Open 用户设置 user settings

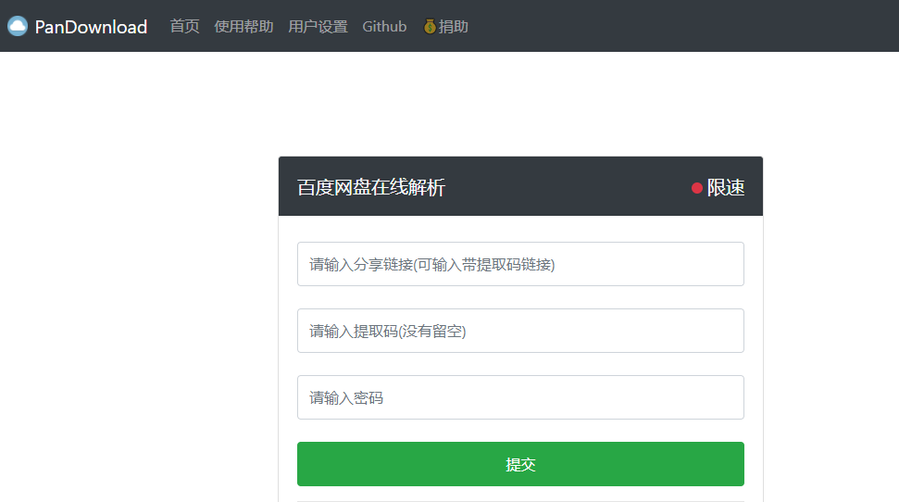point(318,26)
